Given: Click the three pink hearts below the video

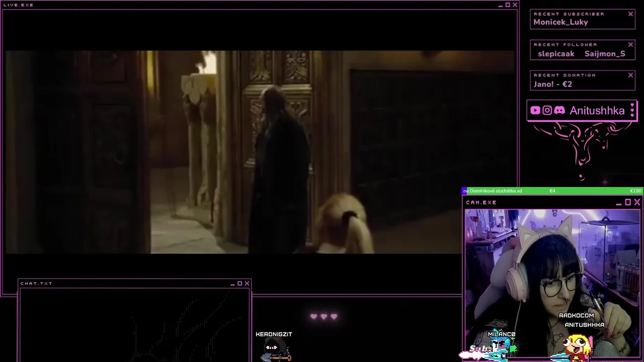Looking at the screenshot, I should 324,316.
